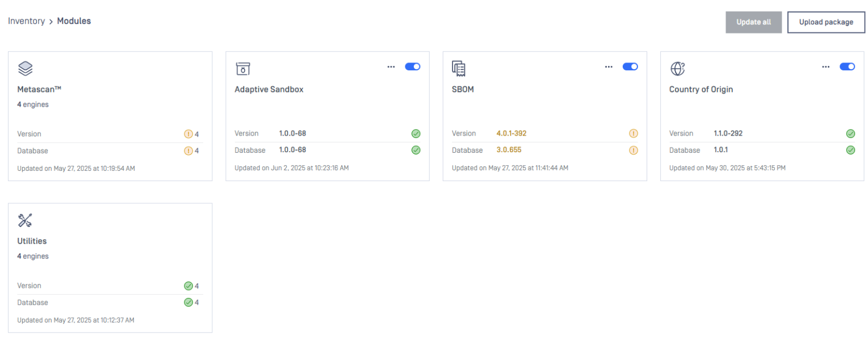Toggle the Country of Origin module
868x348 pixels.
(848, 66)
